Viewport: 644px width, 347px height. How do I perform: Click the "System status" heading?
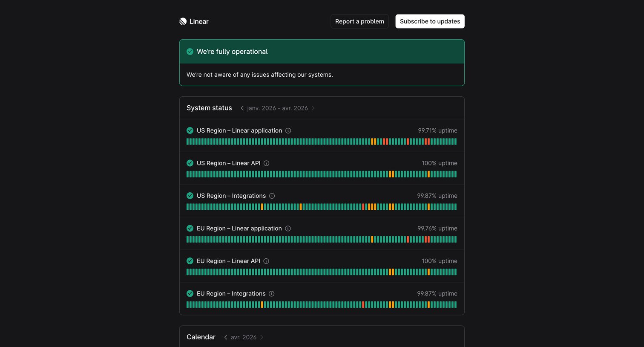coord(209,108)
